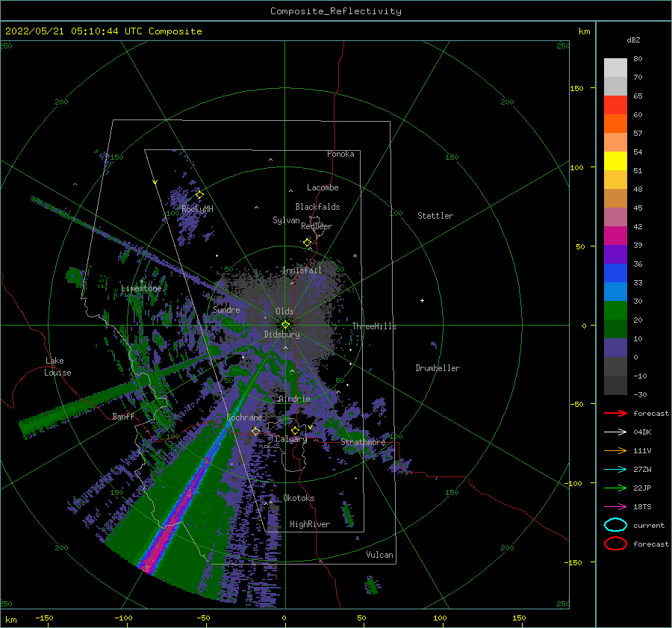The height and width of the screenshot is (628, 672).
Task: Click the Innisfail city label
Action: coord(302,270)
